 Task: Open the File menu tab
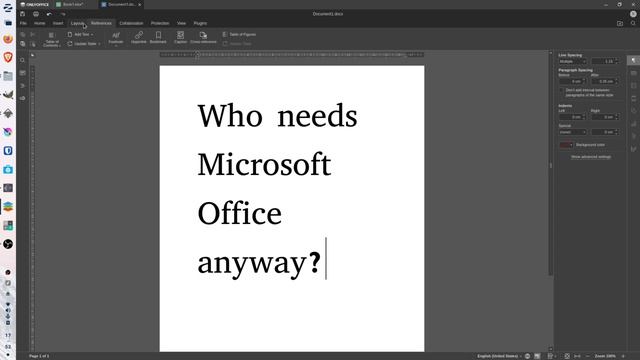click(23, 23)
